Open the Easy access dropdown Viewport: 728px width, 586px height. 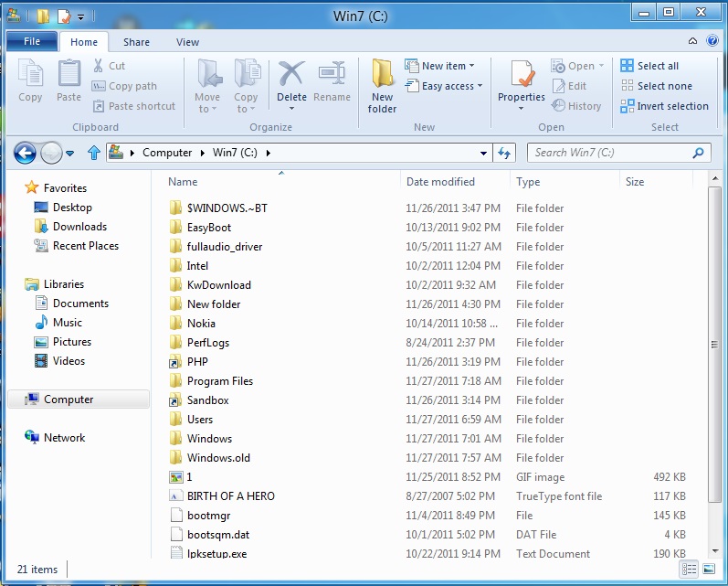click(444, 86)
